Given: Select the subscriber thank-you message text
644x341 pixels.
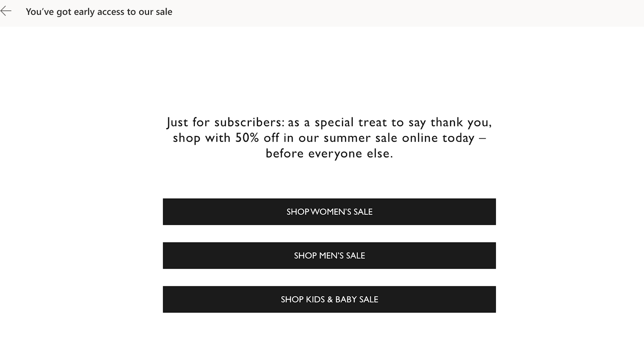Looking at the screenshot, I should point(329,138).
